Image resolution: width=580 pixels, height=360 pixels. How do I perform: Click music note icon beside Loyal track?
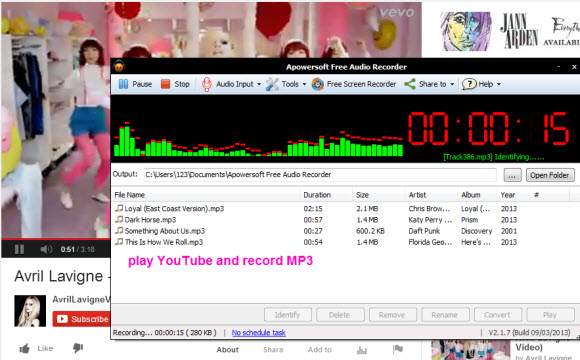(119, 208)
